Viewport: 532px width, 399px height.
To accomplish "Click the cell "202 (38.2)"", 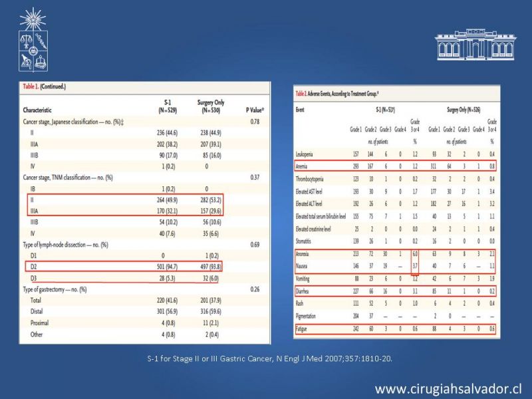I will [168, 144].
